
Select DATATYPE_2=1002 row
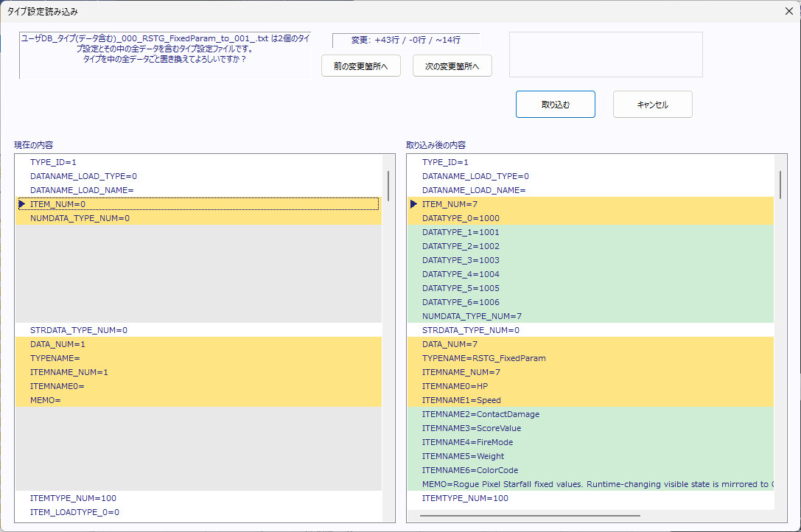point(590,246)
